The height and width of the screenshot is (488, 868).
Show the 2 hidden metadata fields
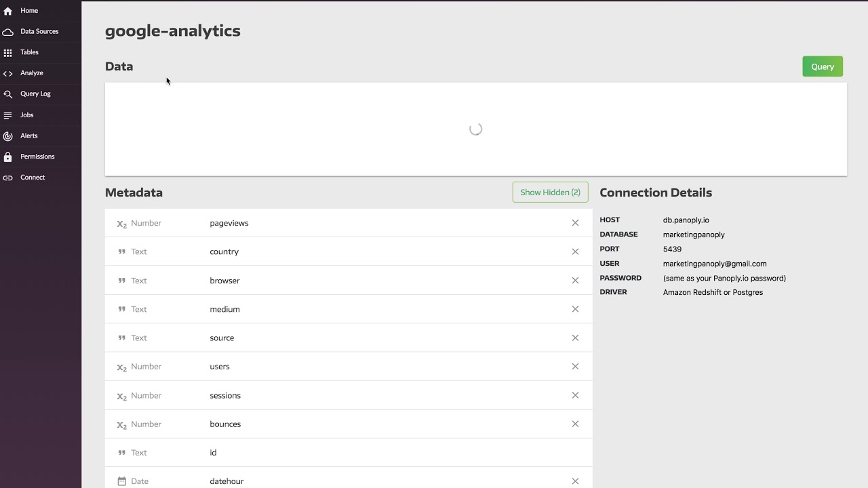(550, 192)
